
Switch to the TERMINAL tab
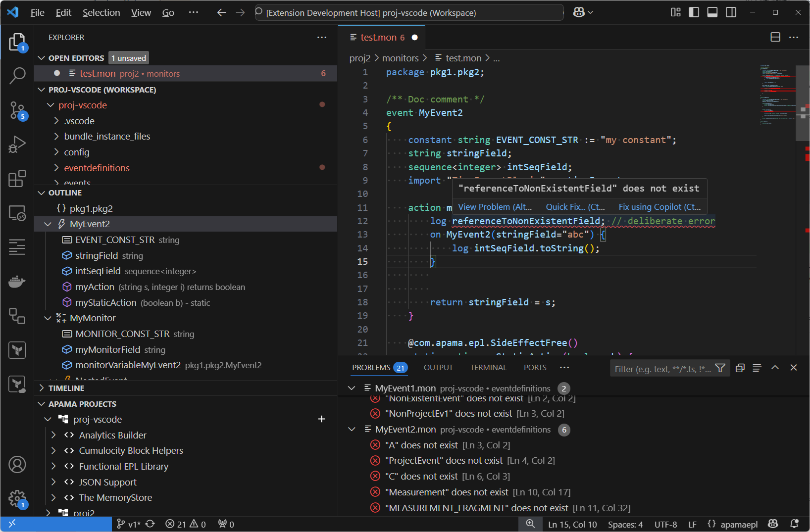pos(488,367)
